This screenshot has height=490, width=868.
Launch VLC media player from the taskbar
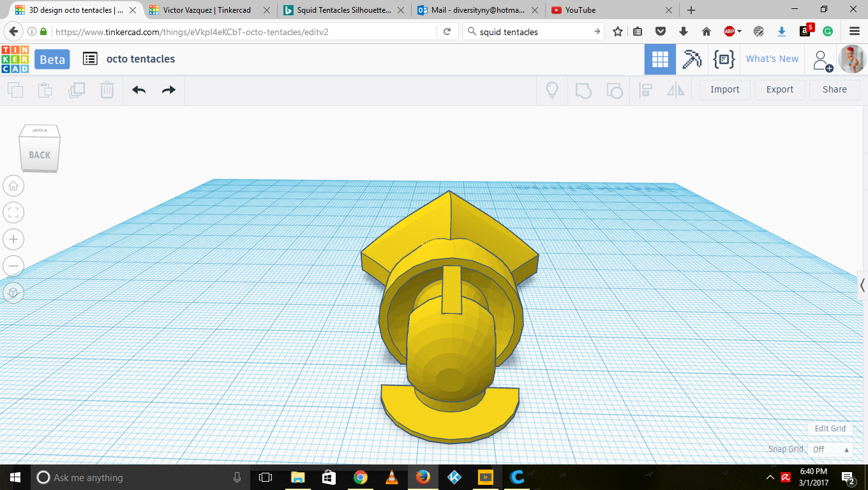(391, 477)
